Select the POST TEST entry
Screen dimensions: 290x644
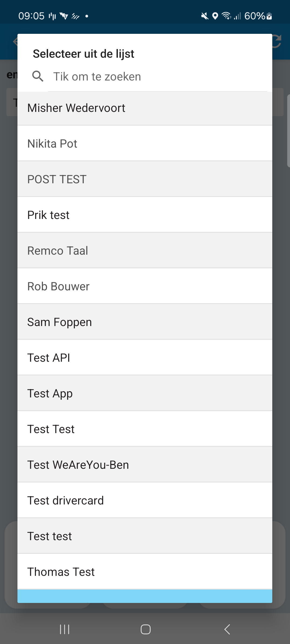pyautogui.click(x=145, y=179)
